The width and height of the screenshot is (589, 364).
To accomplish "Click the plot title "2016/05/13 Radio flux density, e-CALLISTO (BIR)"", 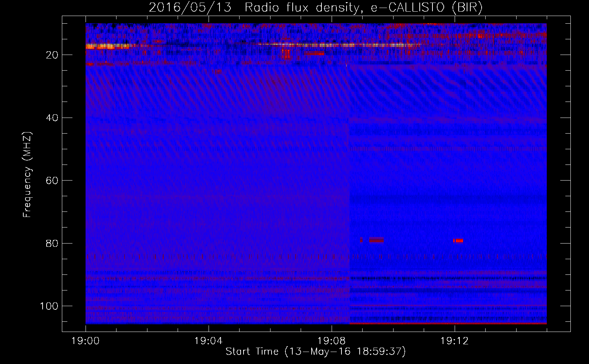I will coord(316,8).
